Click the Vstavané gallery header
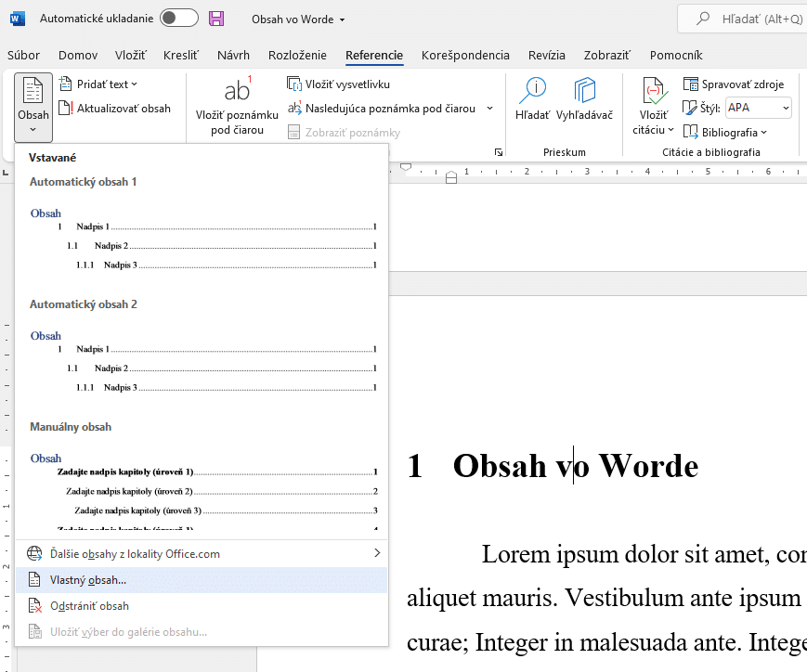807x672 pixels. pos(53,158)
